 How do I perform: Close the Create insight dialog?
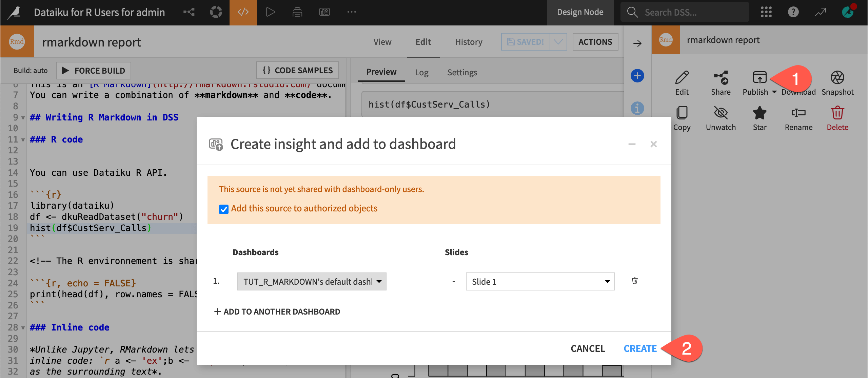(653, 144)
